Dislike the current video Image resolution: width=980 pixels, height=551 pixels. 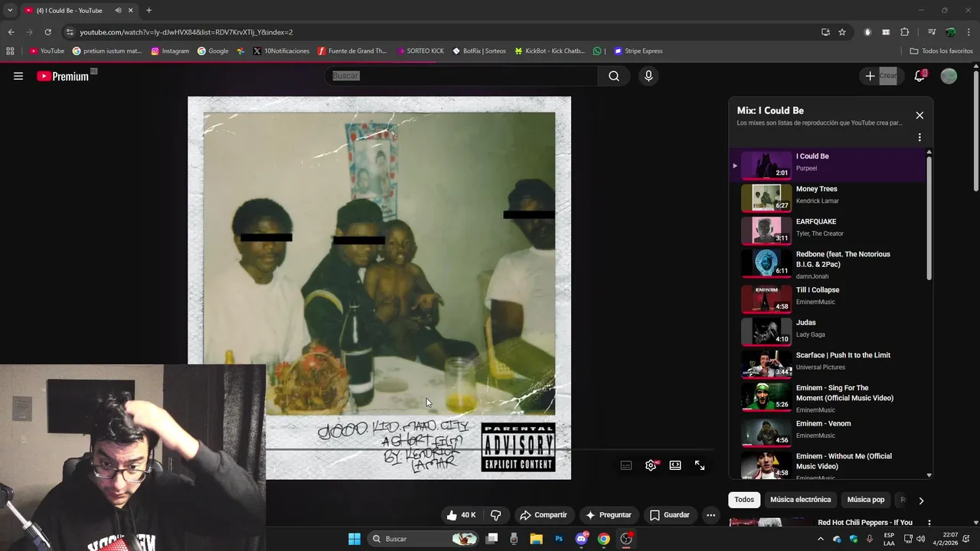coord(495,515)
